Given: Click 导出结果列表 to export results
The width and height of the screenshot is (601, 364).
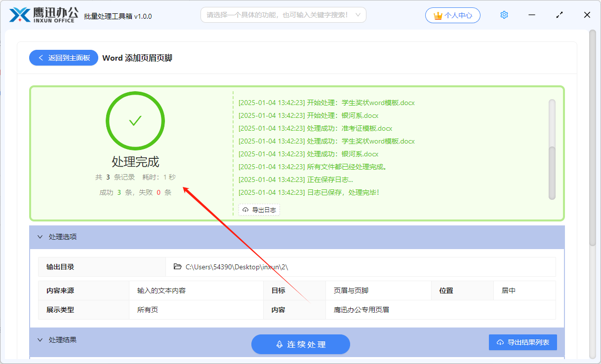Looking at the screenshot, I should tap(522, 342).
